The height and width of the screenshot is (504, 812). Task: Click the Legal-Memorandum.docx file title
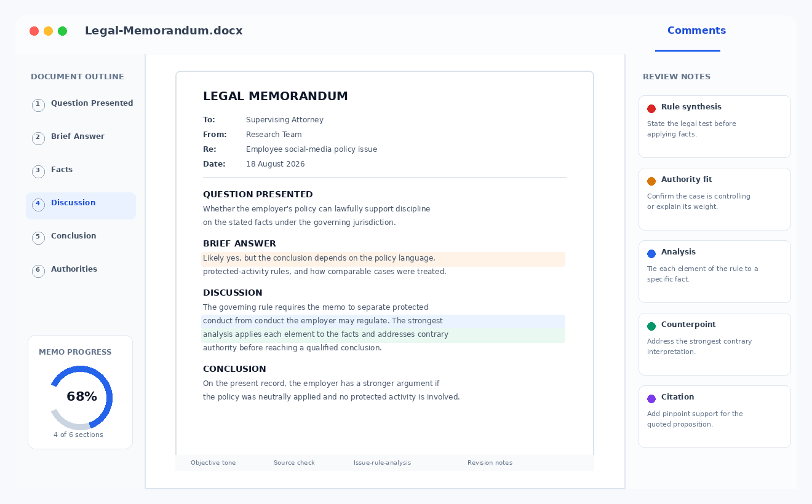pyautogui.click(x=164, y=31)
